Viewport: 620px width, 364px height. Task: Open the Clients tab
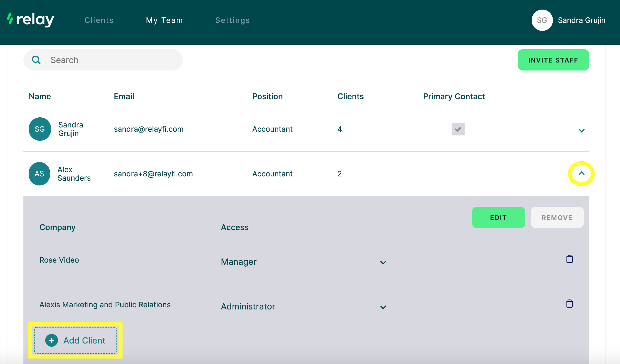pos(99,20)
